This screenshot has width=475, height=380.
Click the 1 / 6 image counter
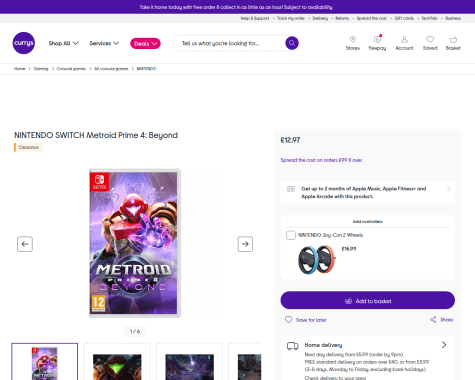tap(135, 331)
